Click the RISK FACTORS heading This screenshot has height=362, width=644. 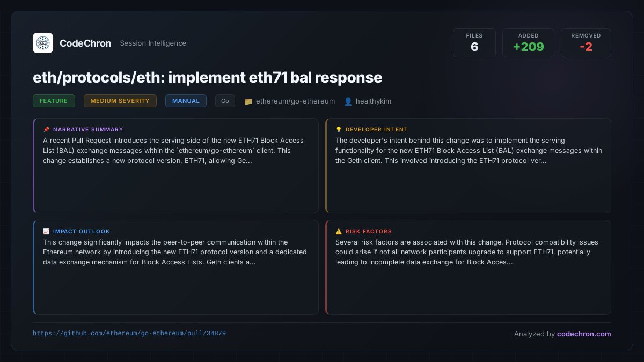pos(369,231)
